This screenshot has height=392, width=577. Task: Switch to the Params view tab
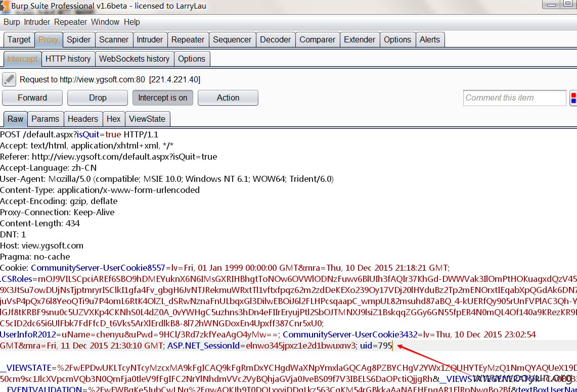click(x=46, y=119)
